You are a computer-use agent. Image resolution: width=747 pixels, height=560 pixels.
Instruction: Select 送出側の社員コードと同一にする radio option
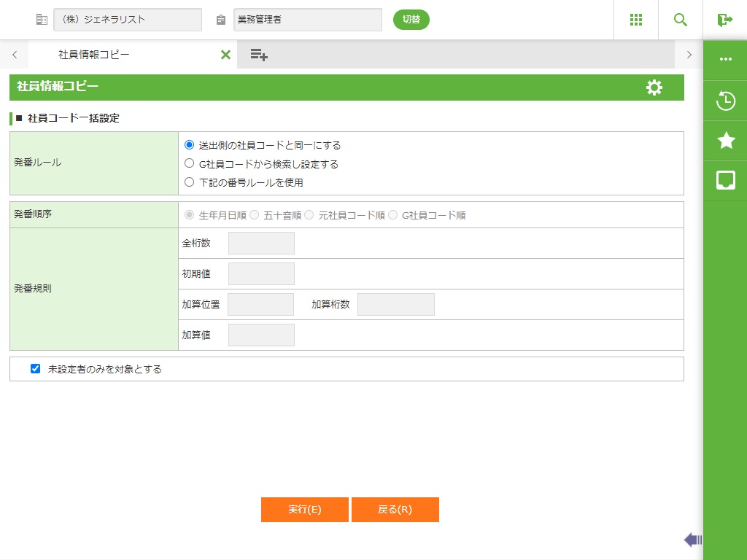(190, 145)
